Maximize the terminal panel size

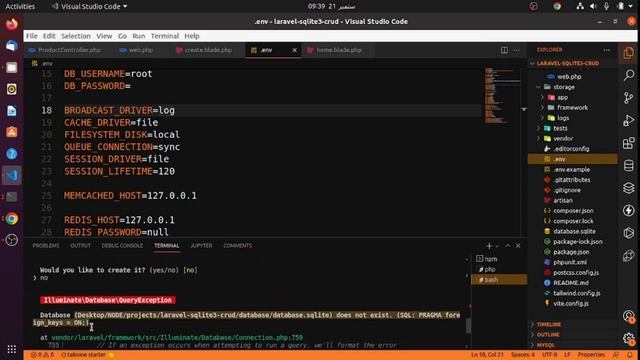click(x=508, y=246)
